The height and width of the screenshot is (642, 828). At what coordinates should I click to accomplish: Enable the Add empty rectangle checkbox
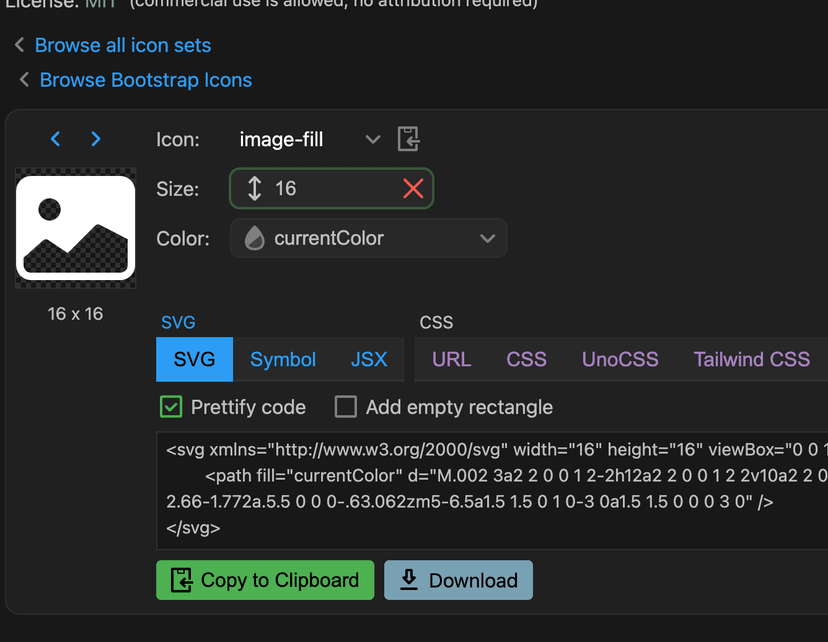coord(346,407)
